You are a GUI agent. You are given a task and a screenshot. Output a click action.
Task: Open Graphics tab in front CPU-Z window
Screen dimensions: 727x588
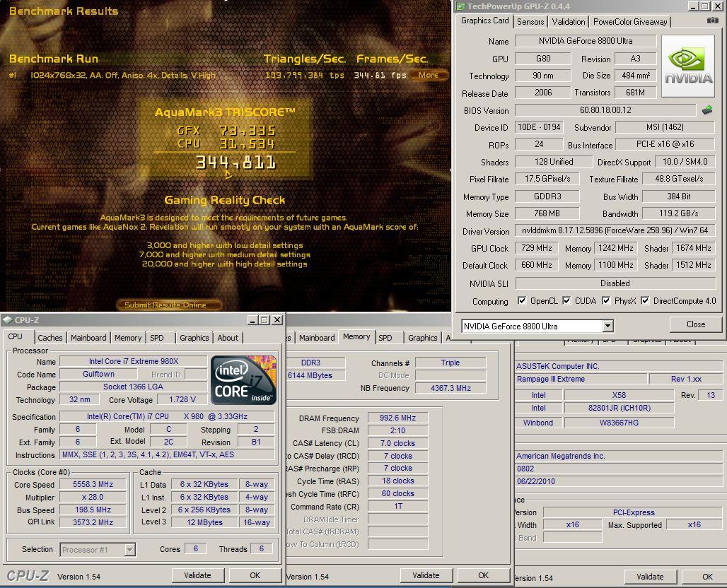tap(194, 338)
